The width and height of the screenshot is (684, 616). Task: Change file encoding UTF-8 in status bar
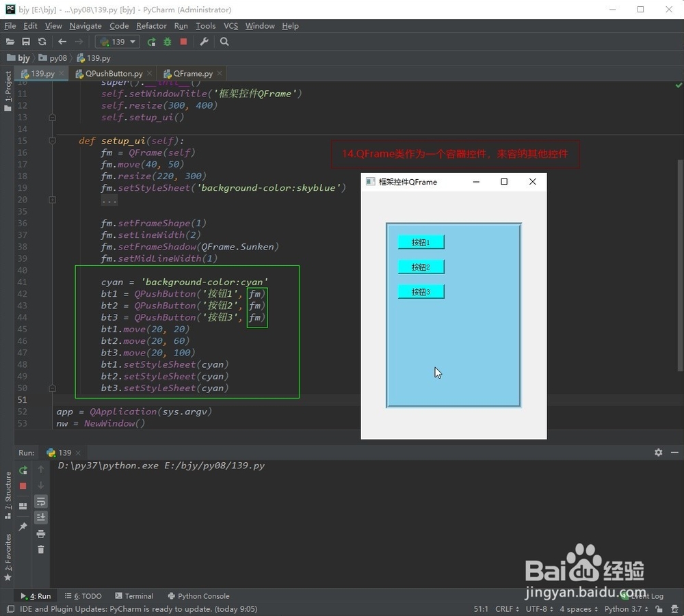pos(539,609)
